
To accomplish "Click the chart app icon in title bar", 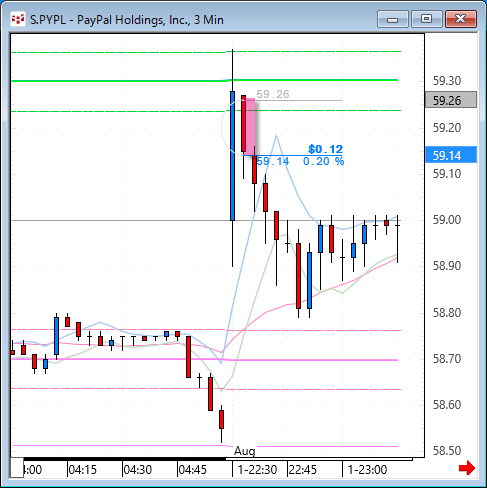I will [x=18, y=19].
